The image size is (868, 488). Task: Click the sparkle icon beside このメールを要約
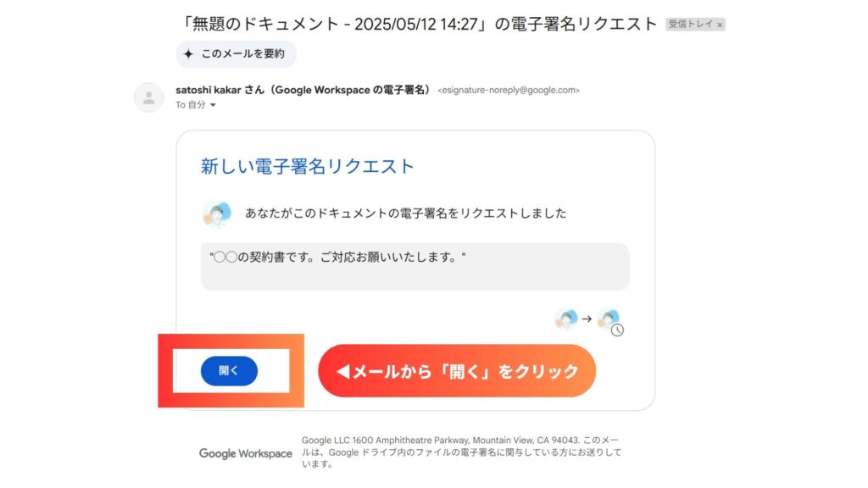tap(188, 53)
